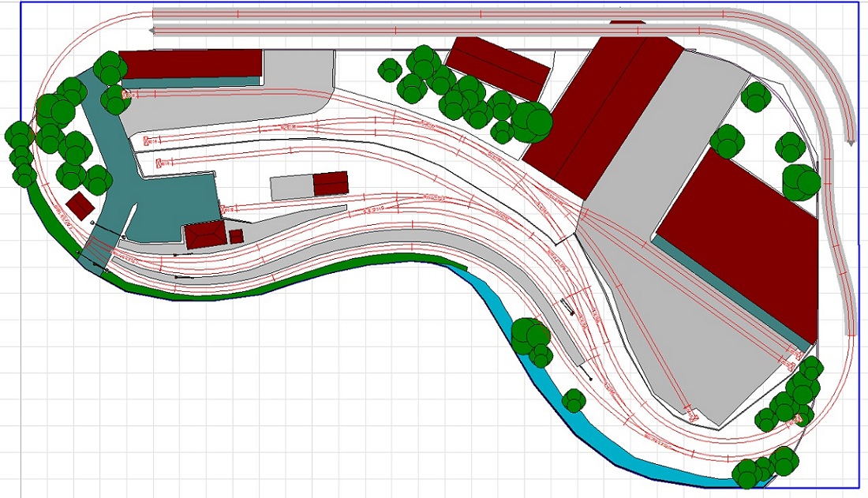Select the long red warehouse at top left

[191, 63]
